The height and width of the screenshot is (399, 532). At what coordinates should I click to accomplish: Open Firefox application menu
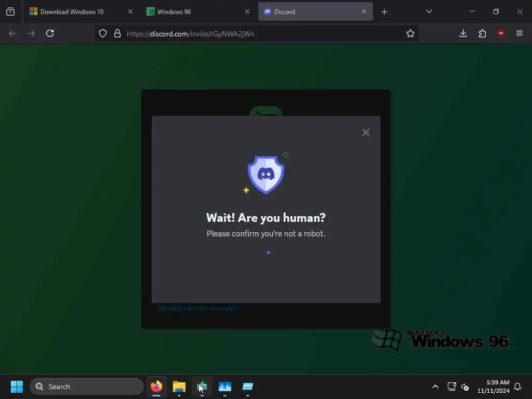click(x=520, y=33)
